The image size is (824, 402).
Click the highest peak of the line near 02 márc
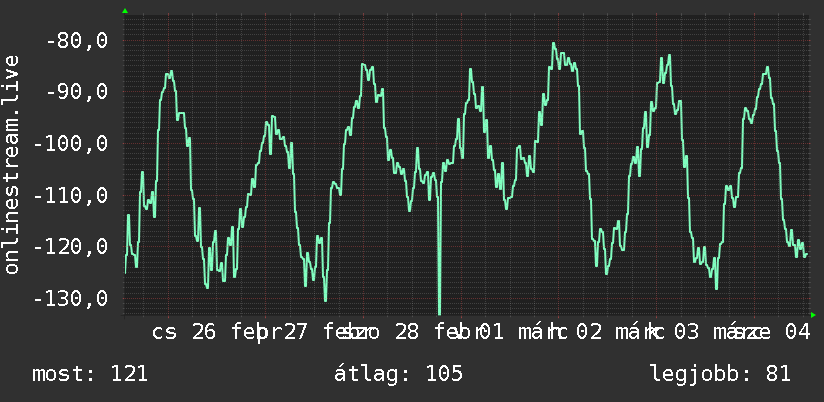(553, 44)
